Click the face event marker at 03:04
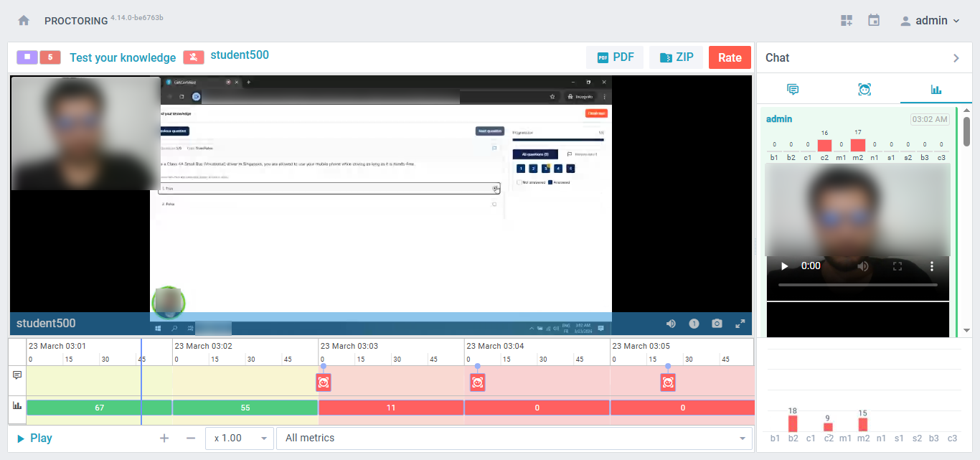This screenshot has width=980, height=460. [478, 382]
